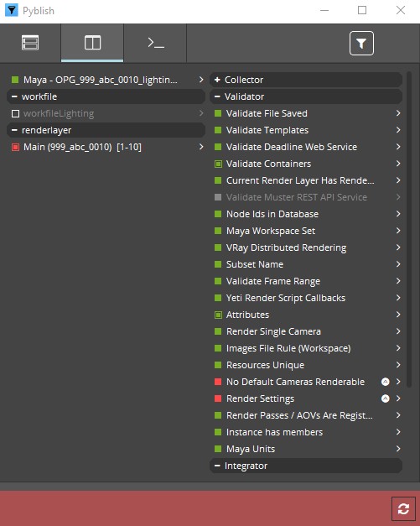Click the refresh reset button
The height and width of the screenshot is (526, 420).
[x=403, y=508]
